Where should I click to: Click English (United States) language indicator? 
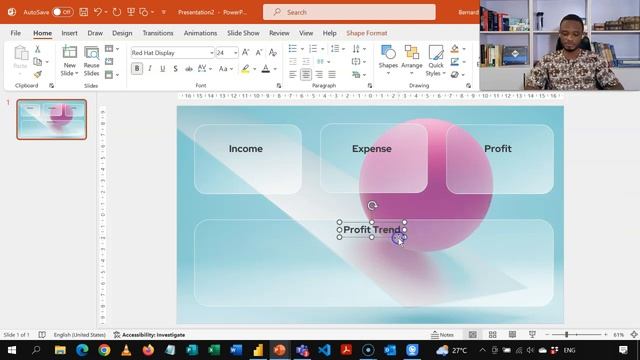[79, 335]
